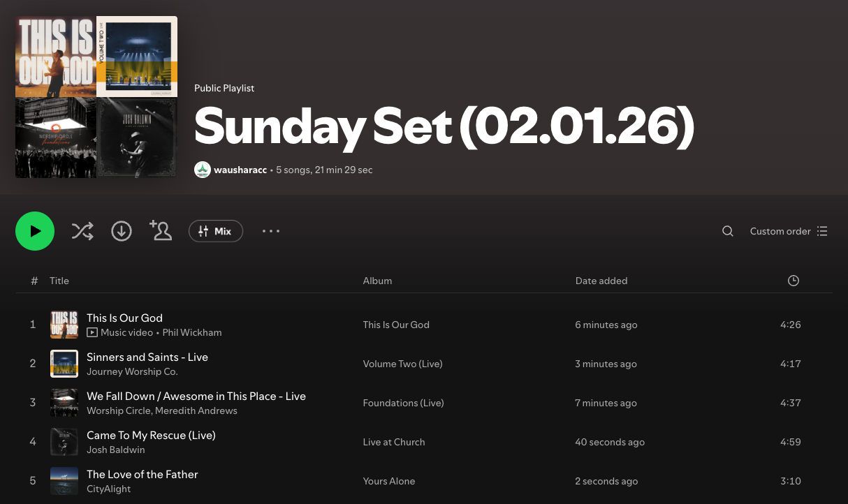Viewport: 848px width, 504px height.
Task: Click the Sinners and Saints album thumbnail
Action: click(x=64, y=364)
